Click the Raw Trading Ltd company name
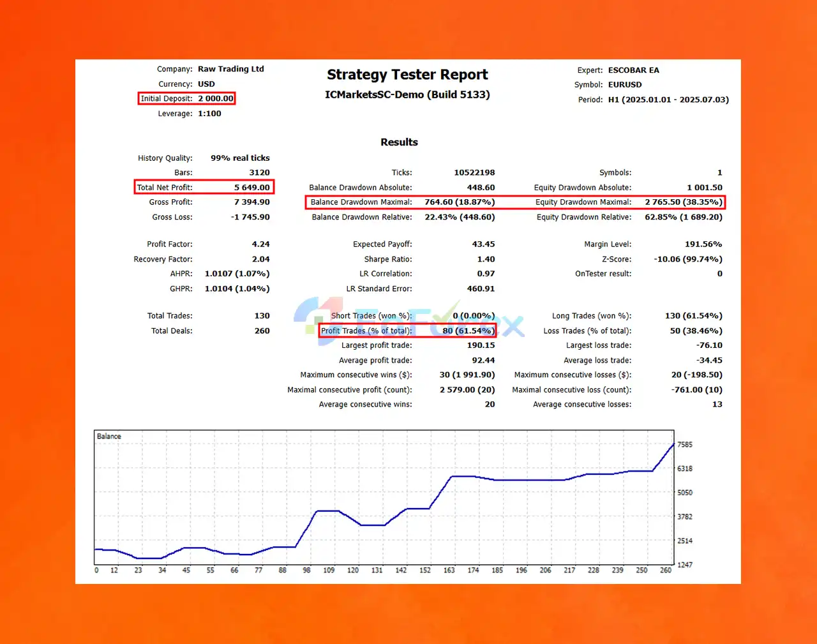 [x=231, y=69]
